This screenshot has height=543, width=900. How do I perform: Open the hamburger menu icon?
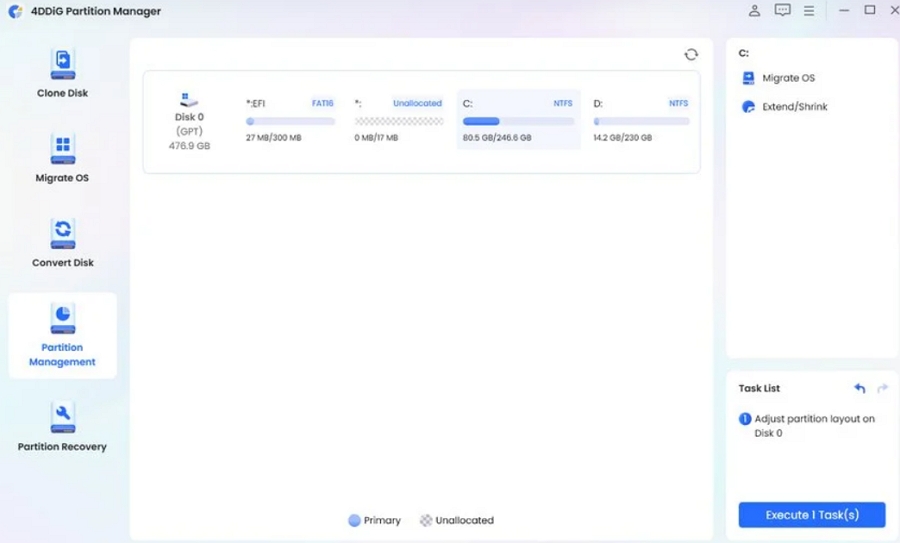point(809,10)
